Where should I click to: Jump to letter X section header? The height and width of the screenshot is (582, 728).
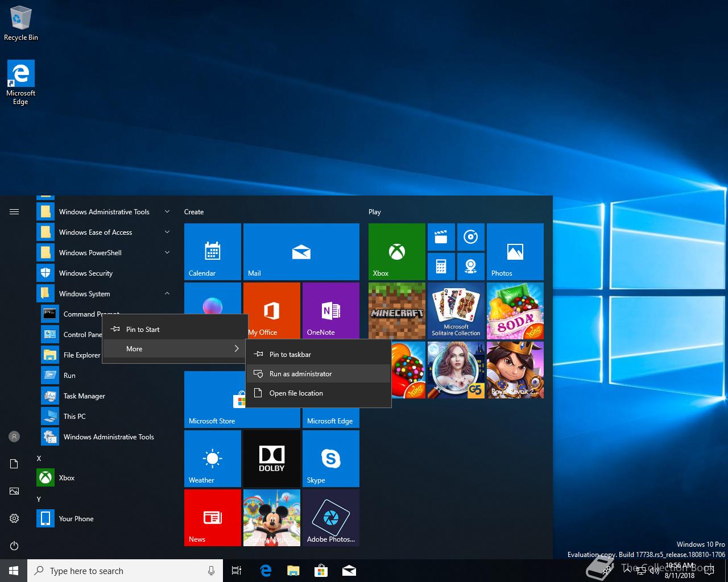point(39,458)
